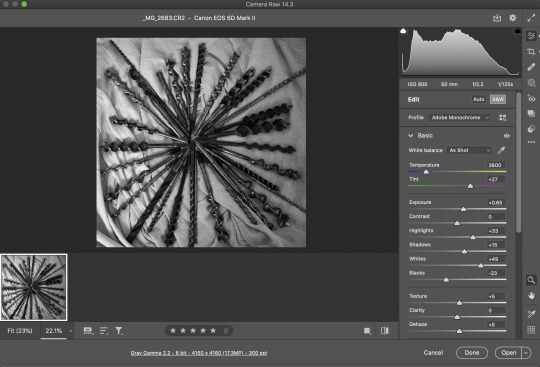Click the Dehaze slider
Screen dimensions: 540x367
coord(457,331)
